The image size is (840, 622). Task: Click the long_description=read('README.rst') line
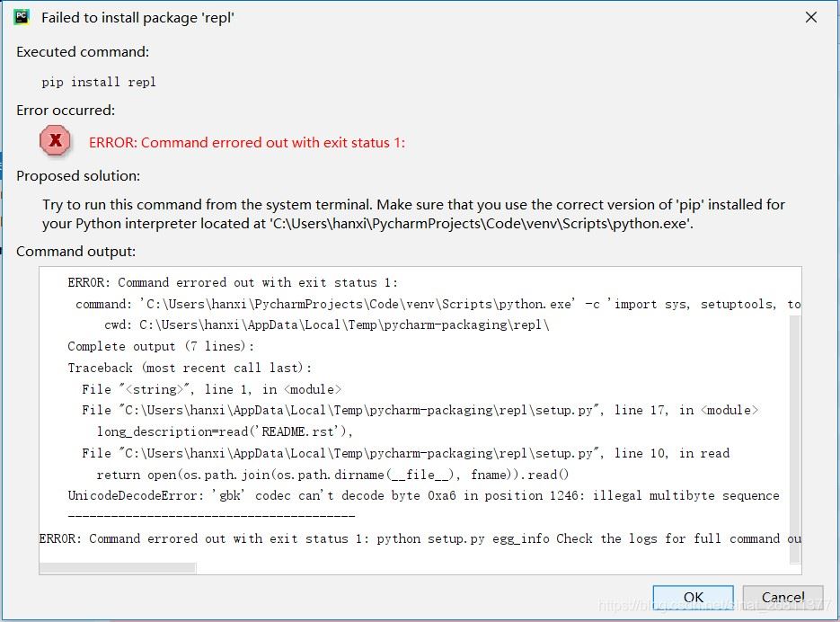tap(225, 431)
